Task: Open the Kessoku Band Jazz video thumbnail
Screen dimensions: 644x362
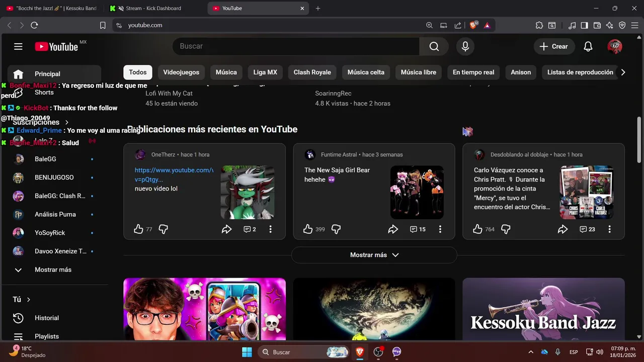Action: [543, 310]
